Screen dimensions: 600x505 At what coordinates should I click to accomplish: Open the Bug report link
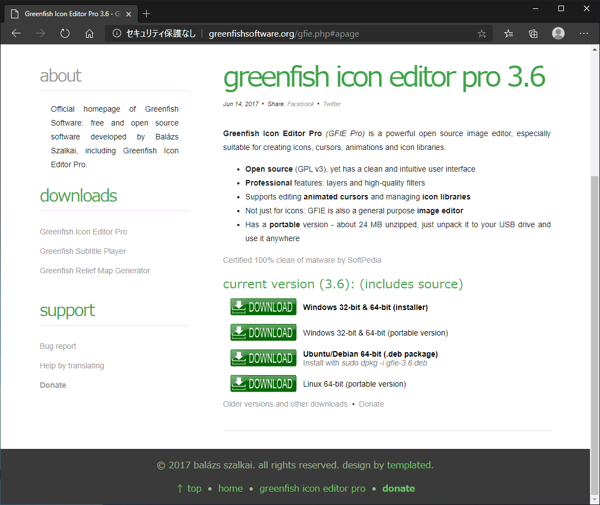(x=58, y=346)
